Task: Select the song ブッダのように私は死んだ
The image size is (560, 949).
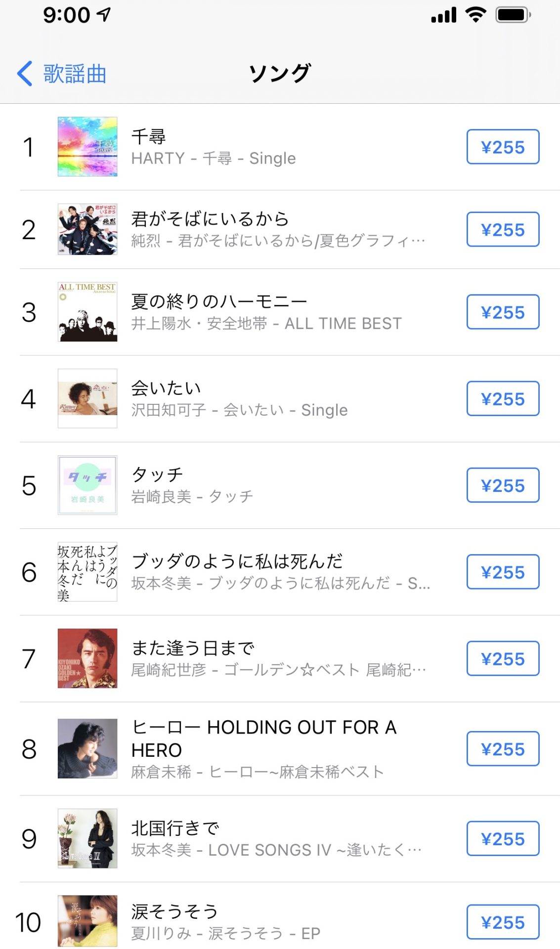Action: 237,562
